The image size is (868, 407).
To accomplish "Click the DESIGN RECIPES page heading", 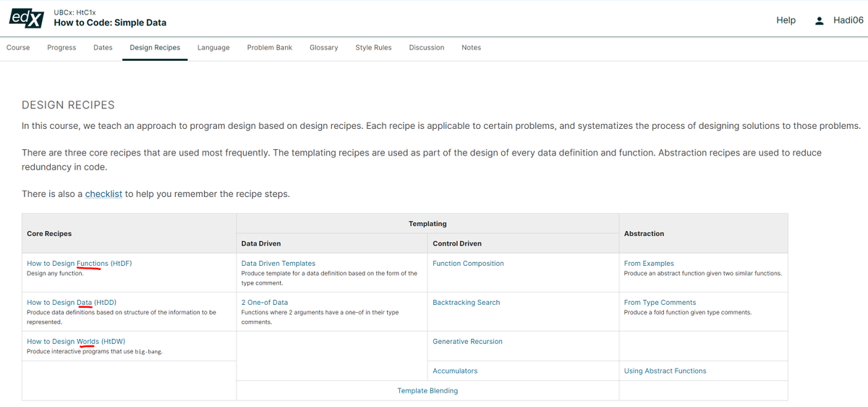I will coord(68,105).
